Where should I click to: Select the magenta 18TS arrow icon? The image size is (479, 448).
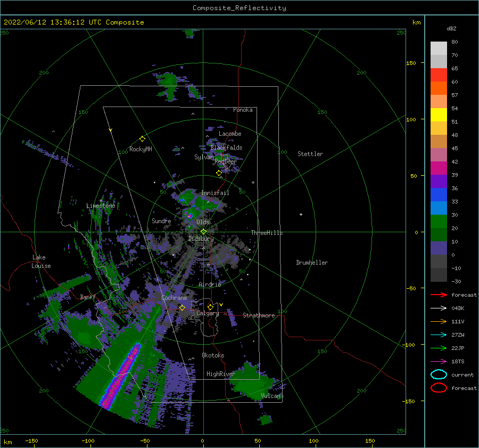tap(439, 362)
